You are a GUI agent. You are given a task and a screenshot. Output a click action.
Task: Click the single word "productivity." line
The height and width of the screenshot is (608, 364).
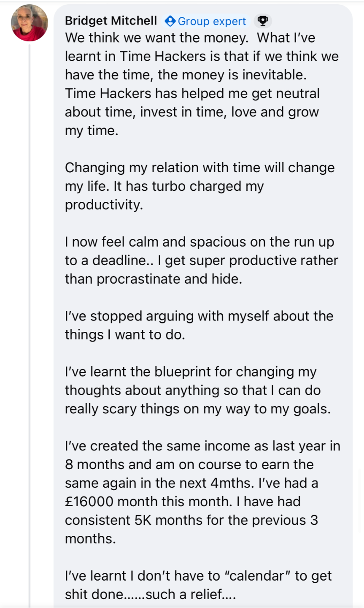104,205
